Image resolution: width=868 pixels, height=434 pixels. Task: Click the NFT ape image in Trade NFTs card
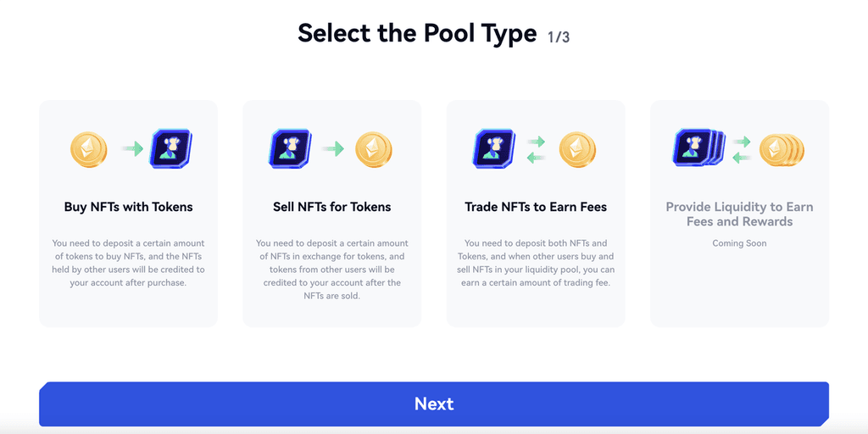click(x=493, y=149)
